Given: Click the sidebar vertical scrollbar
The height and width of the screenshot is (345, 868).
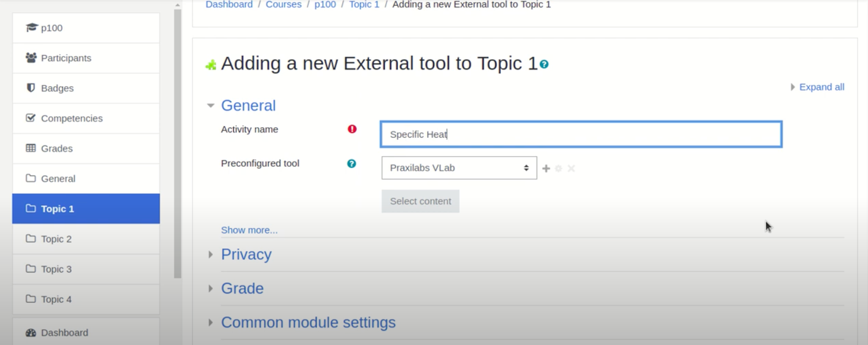Looking at the screenshot, I should 178,144.
